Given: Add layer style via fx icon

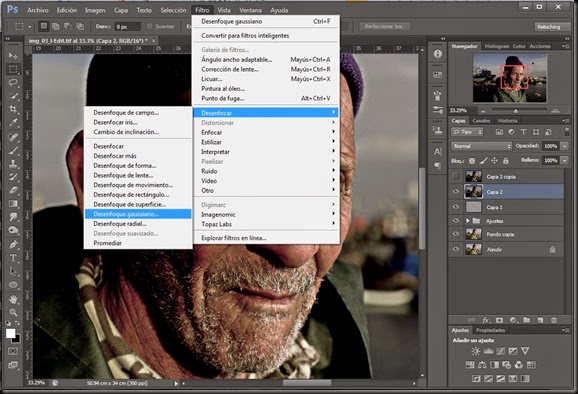Looking at the screenshot, I should pyautogui.click(x=486, y=320).
